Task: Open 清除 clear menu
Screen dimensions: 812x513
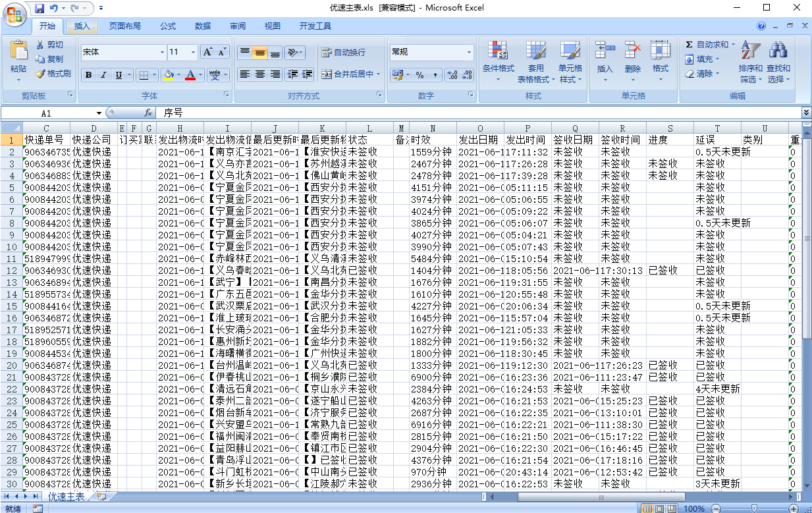Action: point(702,74)
